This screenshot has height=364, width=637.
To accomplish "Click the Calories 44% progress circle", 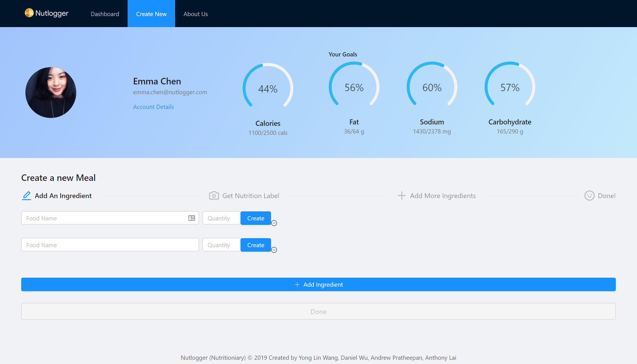I will coord(268,89).
